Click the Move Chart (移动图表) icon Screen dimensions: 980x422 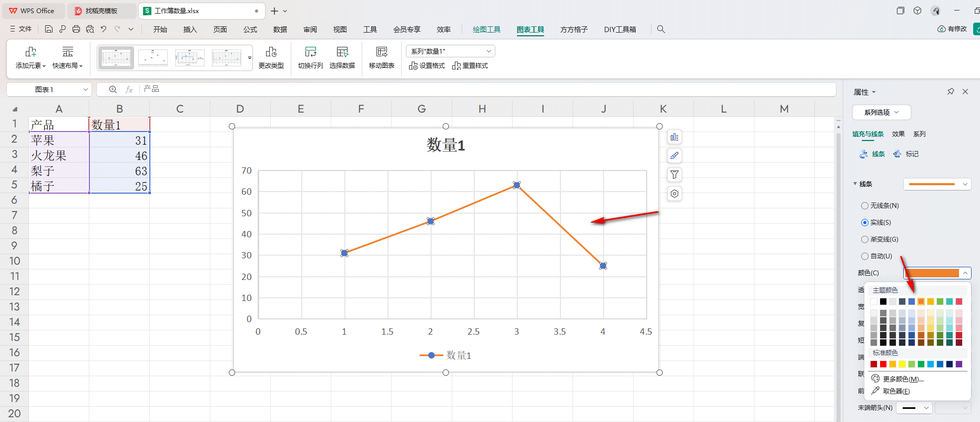pos(382,52)
